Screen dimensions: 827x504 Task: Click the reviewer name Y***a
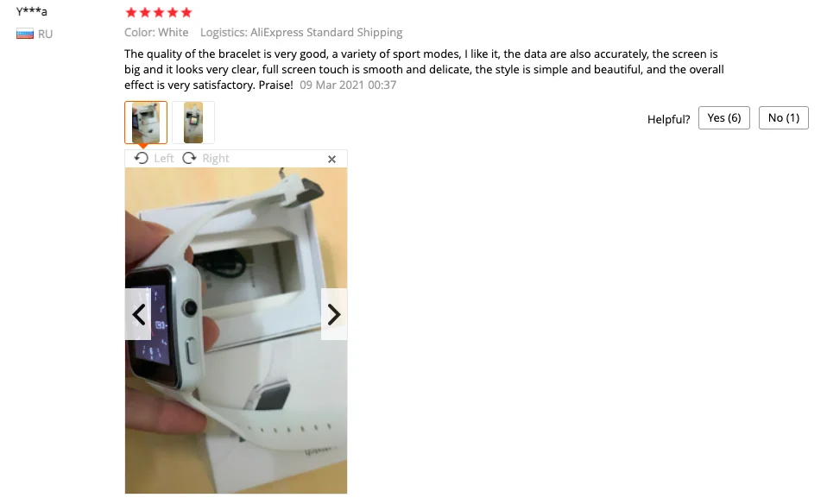pos(32,11)
